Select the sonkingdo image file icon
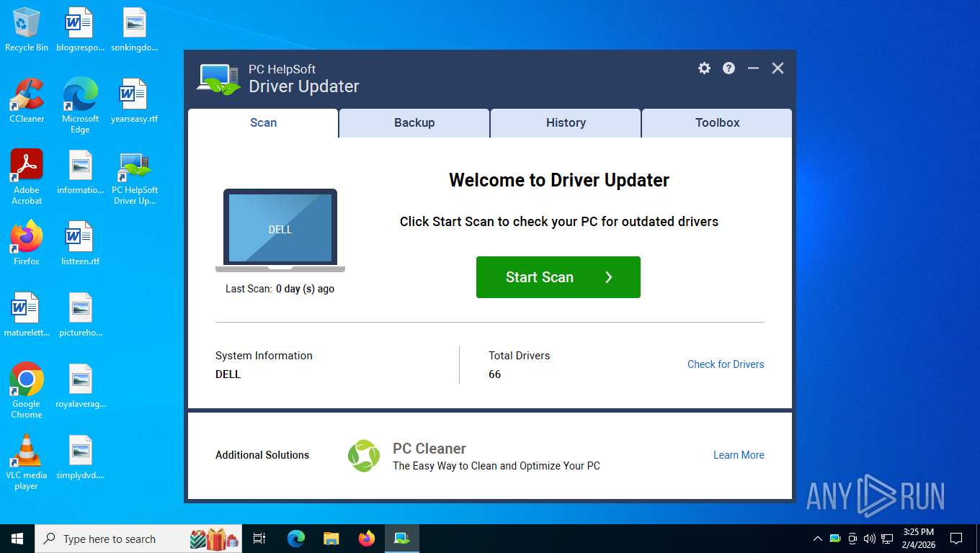The height and width of the screenshot is (553, 980). pos(134,30)
